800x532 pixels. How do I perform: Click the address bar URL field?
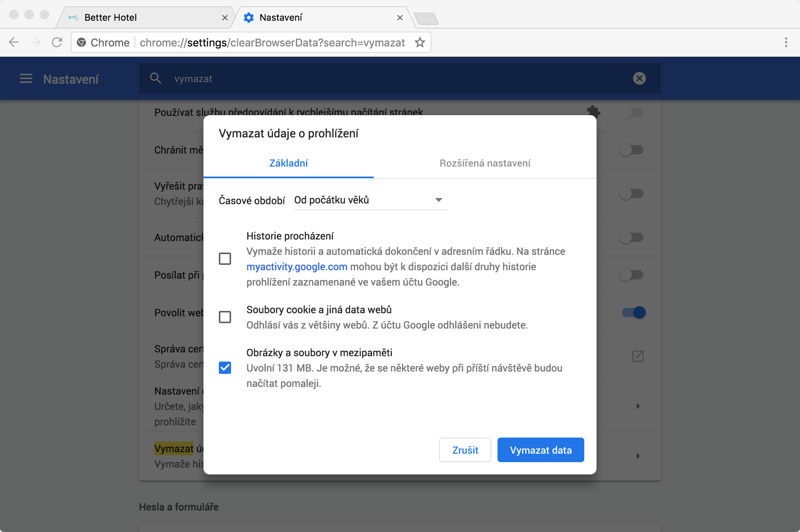272,43
